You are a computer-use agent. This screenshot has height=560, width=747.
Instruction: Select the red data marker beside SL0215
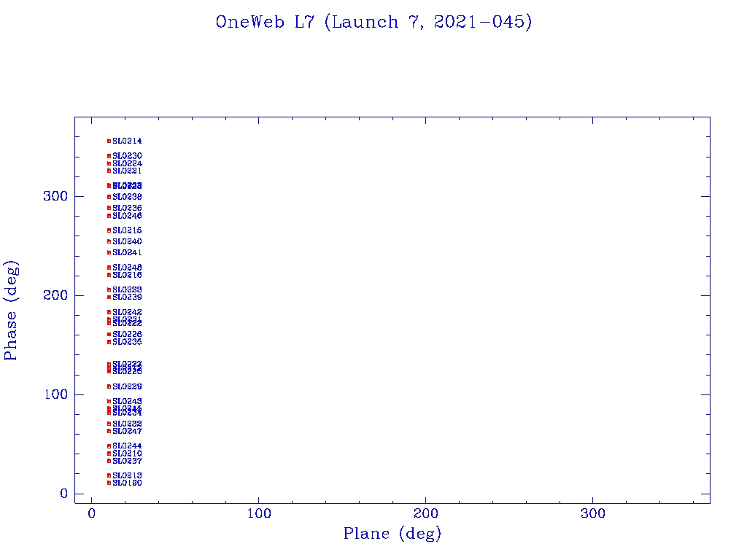[x=109, y=230]
